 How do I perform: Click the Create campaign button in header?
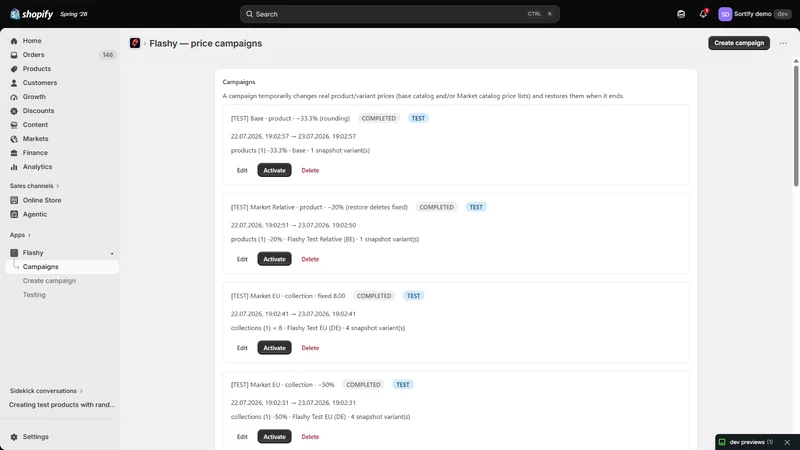pos(739,43)
